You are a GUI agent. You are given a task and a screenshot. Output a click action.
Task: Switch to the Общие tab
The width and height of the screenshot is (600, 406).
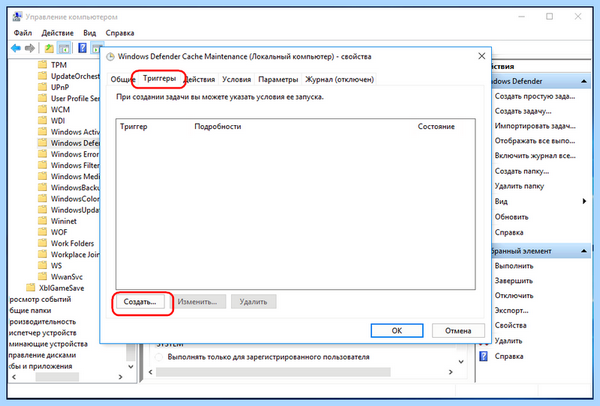coord(121,79)
